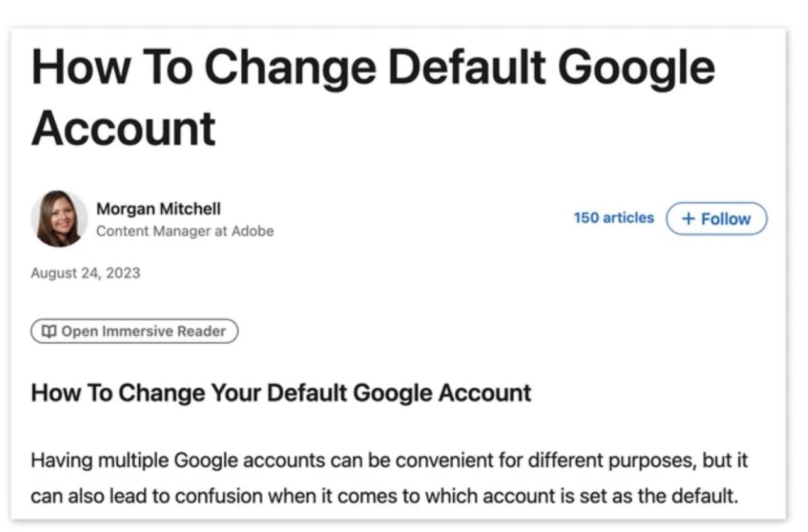808x532 pixels.
Task: Click the word "Account" on the title's second line
Action: click(123, 128)
